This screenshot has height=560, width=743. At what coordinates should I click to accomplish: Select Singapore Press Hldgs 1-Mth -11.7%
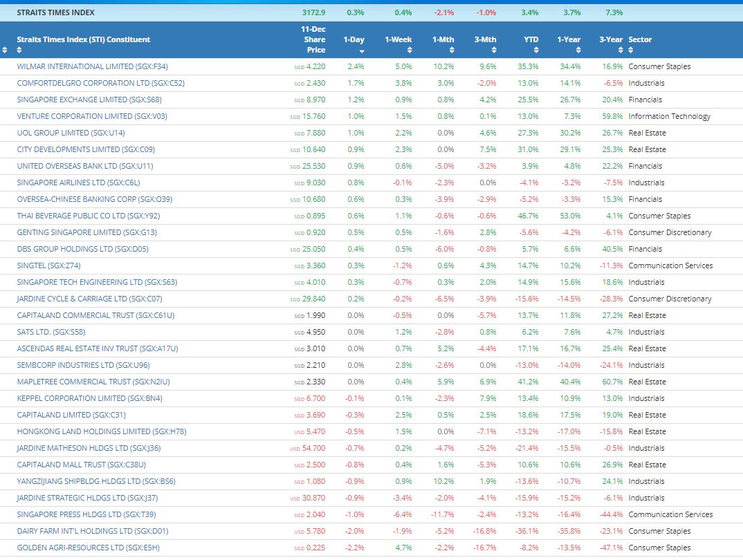pyautogui.click(x=443, y=514)
